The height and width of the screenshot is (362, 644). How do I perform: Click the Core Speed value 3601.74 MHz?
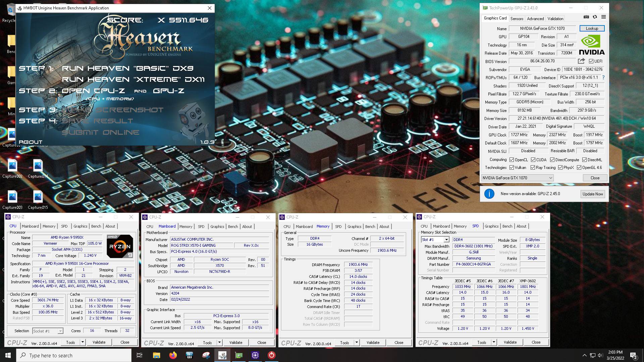pyautogui.click(x=48, y=300)
